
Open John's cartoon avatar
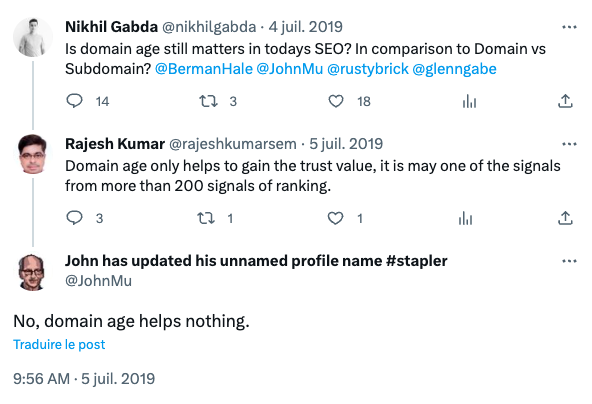tap(32, 272)
